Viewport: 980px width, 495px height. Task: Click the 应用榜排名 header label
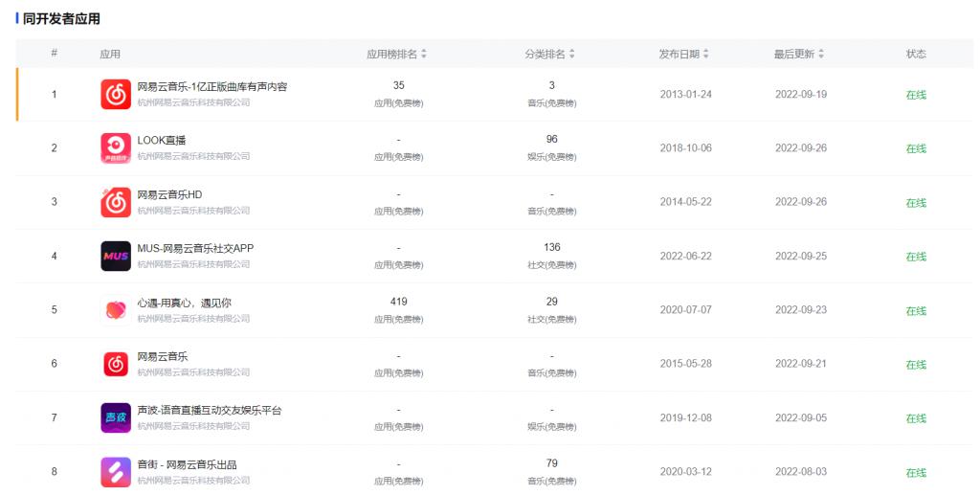click(391, 55)
